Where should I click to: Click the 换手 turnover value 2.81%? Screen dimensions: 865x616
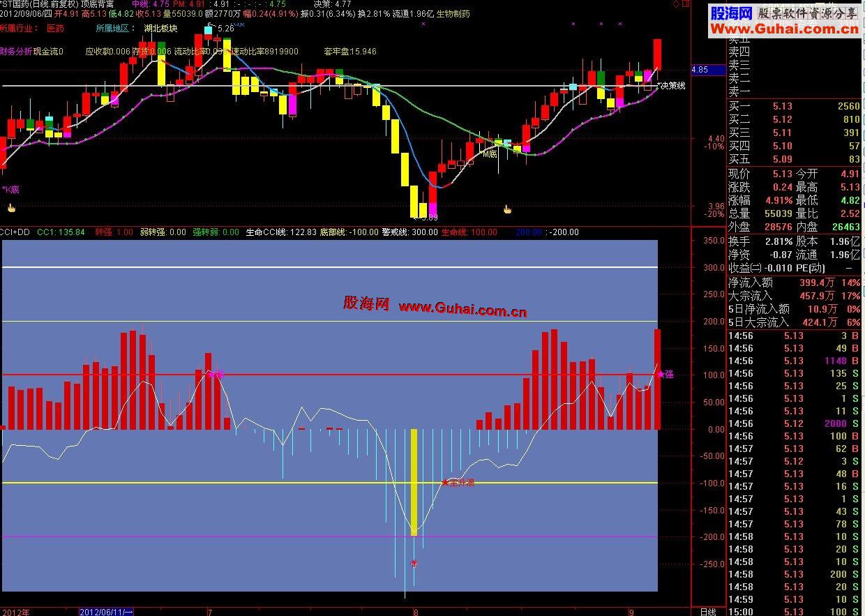click(x=778, y=241)
